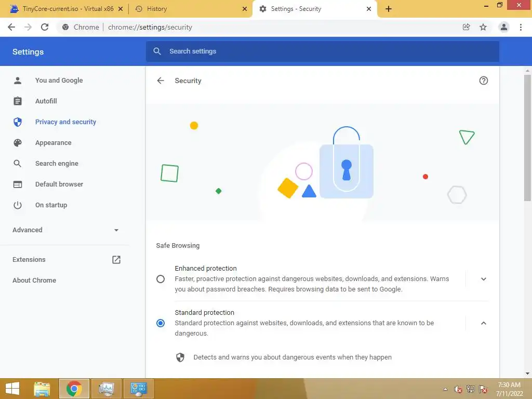The width and height of the screenshot is (532, 399).
Task: Close the History tab
Action: click(x=245, y=9)
